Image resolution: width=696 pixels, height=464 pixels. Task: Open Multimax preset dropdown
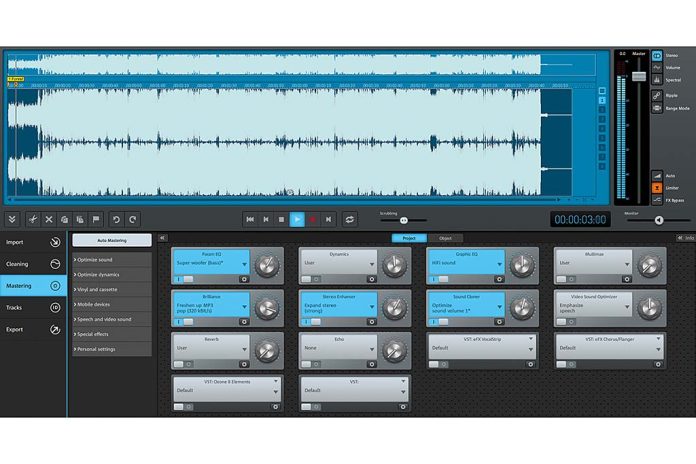pos(627,264)
